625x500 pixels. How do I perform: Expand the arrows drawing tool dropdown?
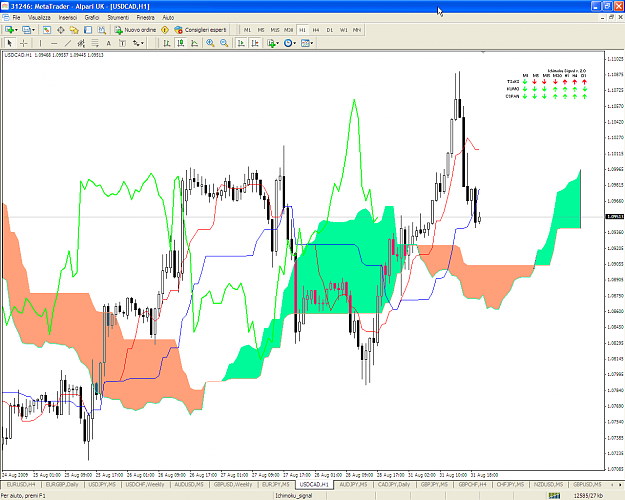142,43
